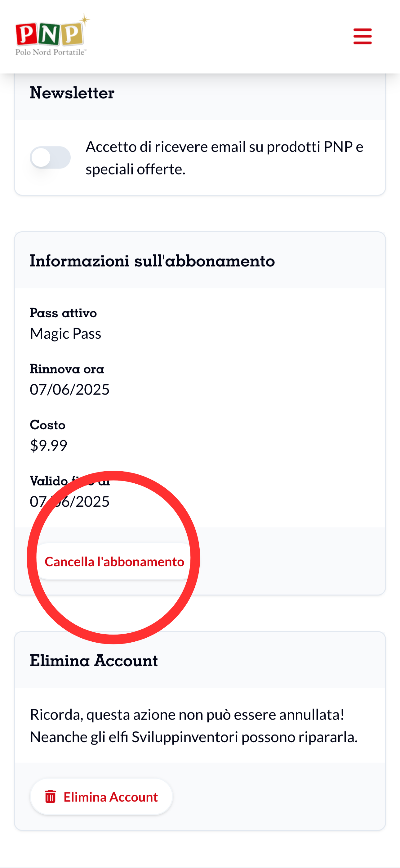The height and width of the screenshot is (868, 400).
Task: Click the renewal date under Rinnova ora
Action: click(x=70, y=390)
